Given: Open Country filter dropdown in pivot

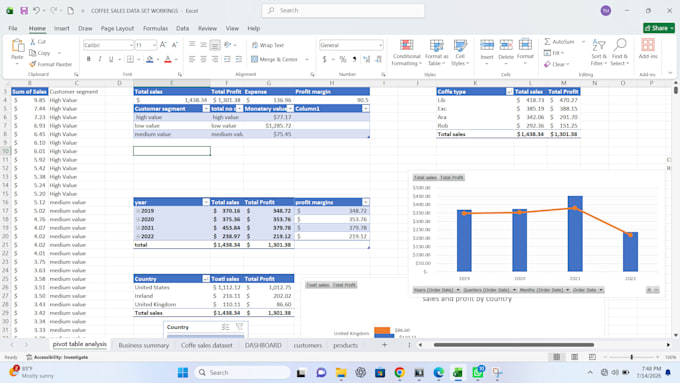Looking at the screenshot, I should [206, 279].
